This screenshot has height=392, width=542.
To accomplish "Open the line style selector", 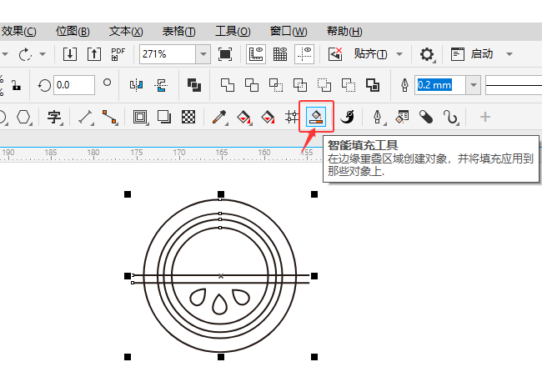I will 514,85.
